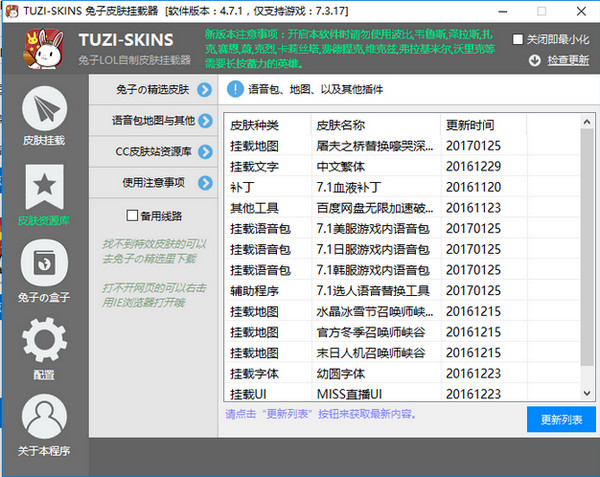This screenshot has height=477, width=600.
Task: Open the 皮肤挂载 paper plane icon
Action: [45, 108]
